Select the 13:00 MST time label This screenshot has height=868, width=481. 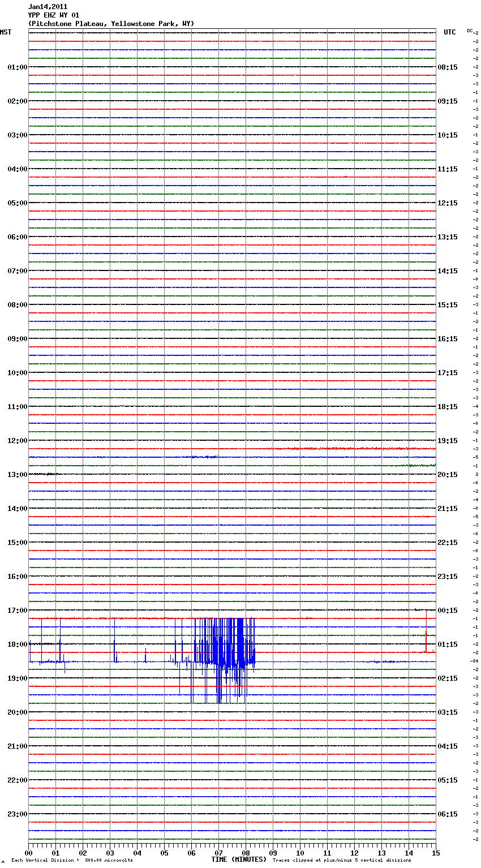tap(17, 475)
